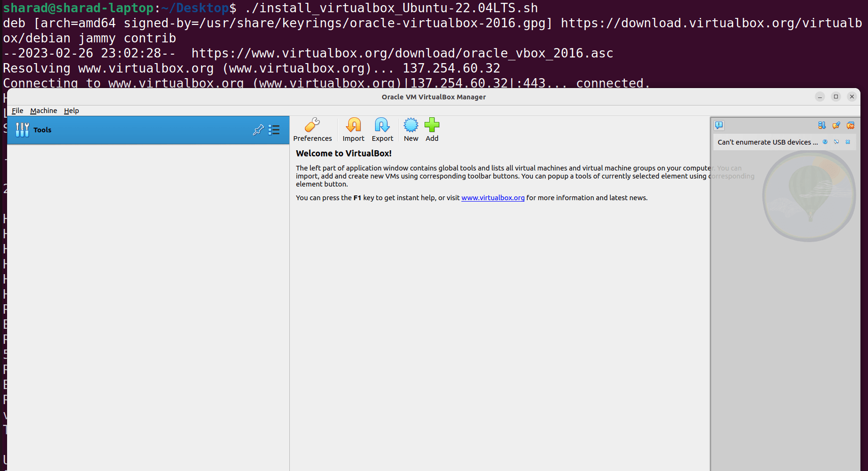Click the terminal line with install script command
868x471 pixels.
pyautogui.click(x=270, y=8)
